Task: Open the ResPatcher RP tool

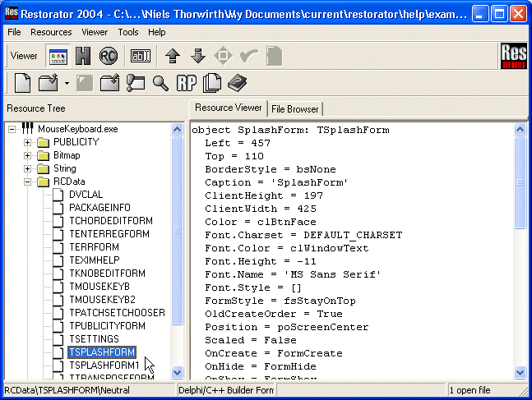Action: click(x=187, y=83)
